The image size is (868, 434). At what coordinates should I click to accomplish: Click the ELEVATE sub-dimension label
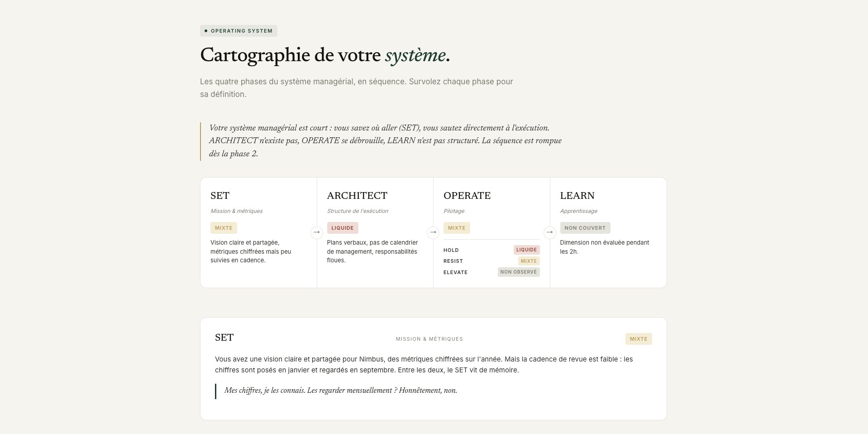455,272
